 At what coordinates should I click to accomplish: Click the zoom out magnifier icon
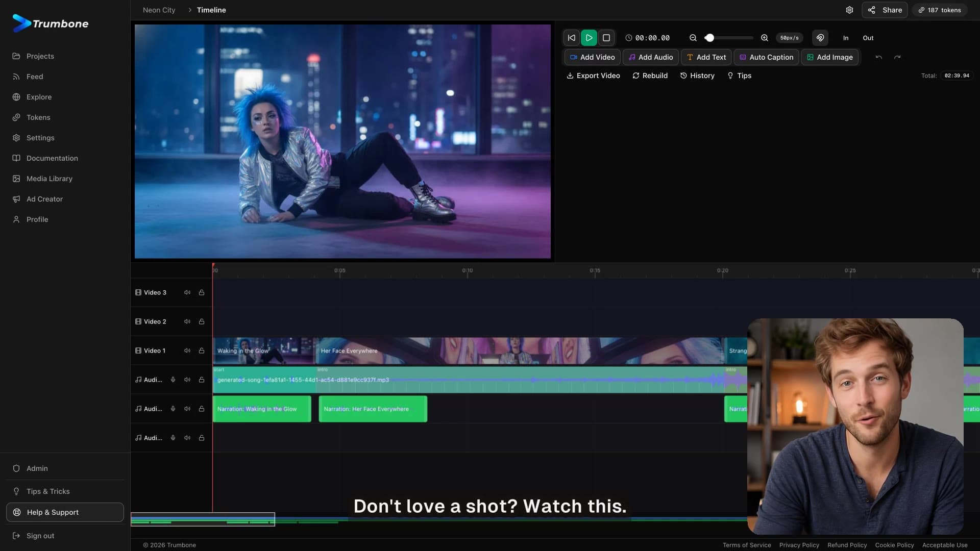click(693, 38)
